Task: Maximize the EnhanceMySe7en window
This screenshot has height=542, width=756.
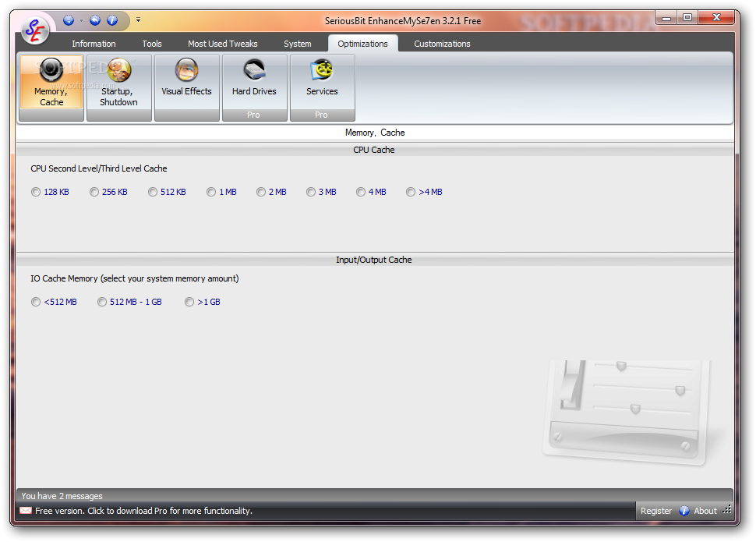Action: click(x=687, y=18)
